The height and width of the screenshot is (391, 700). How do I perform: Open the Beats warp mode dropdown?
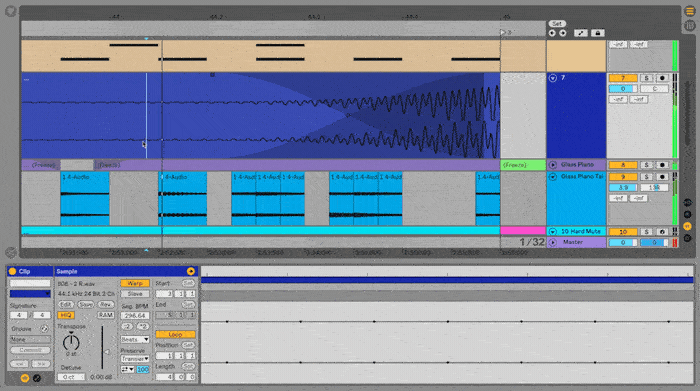135,340
